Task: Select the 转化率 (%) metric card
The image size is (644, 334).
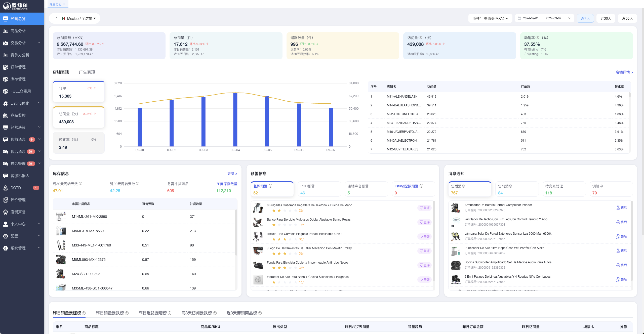Action: click(x=78, y=143)
